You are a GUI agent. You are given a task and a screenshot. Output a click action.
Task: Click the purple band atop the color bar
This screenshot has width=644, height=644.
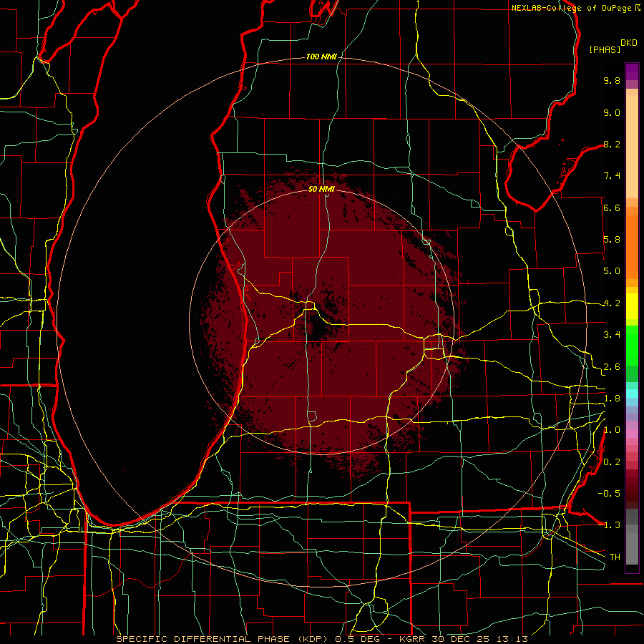(x=632, y=72)
